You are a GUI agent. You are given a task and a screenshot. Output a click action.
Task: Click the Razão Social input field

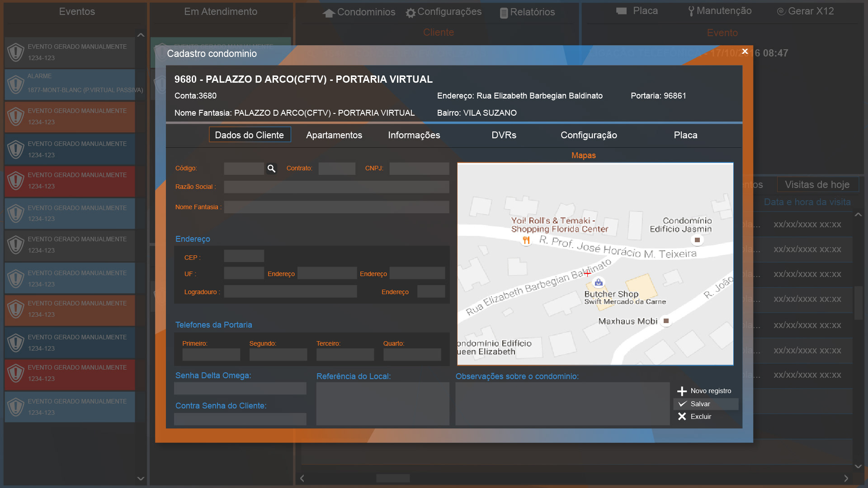pyautogui.click(x=337, y=187)
